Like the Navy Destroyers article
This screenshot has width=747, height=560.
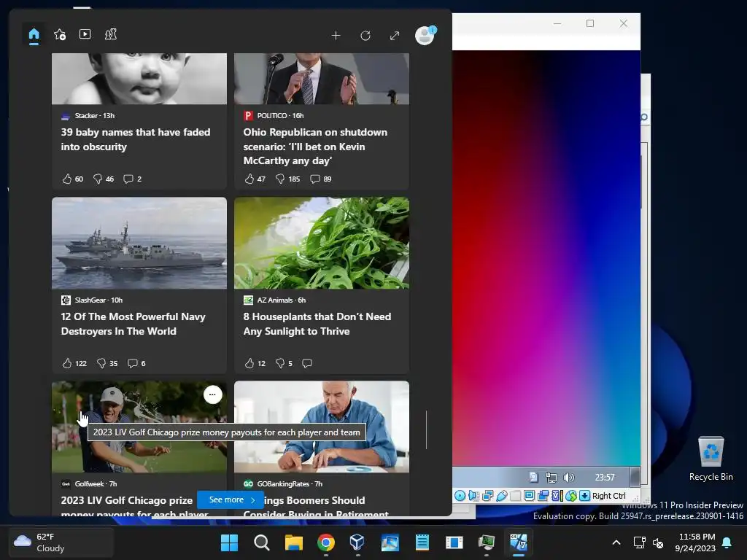[x=74, y=363]
